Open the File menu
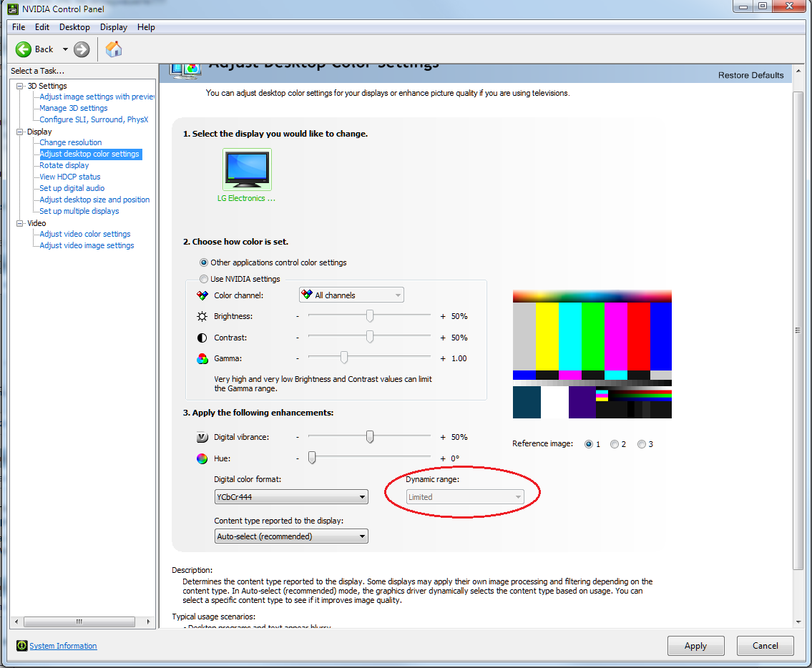This screenshot has width=812, height=668. 19,27
